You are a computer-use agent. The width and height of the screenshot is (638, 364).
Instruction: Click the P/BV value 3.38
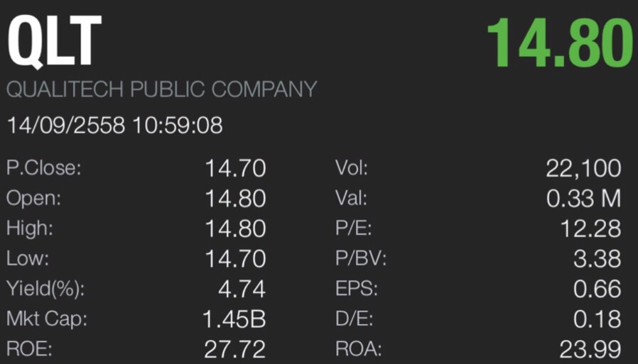[598, 258]
